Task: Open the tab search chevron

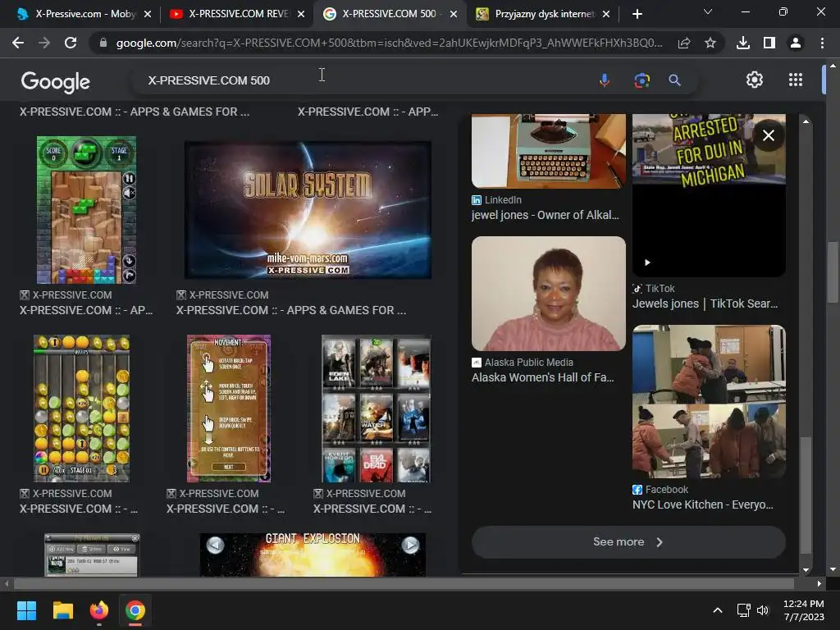Action: pos(708,11)
